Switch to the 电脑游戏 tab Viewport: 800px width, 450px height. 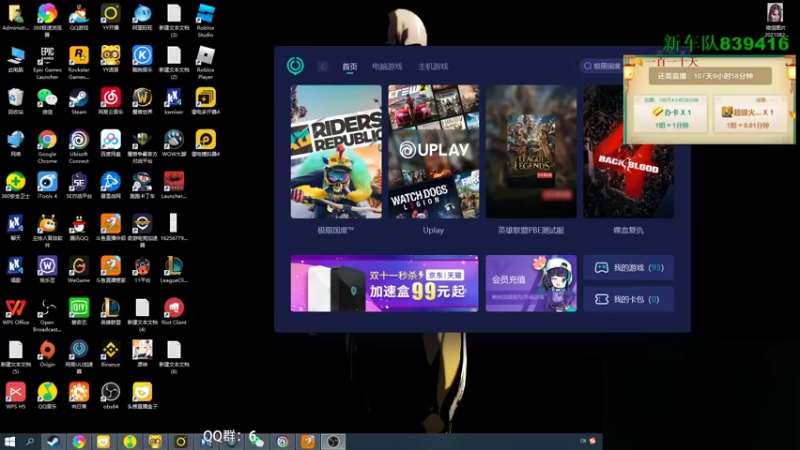point(387,66)
